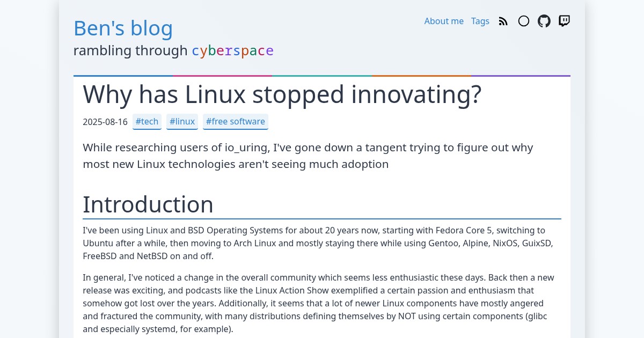The image size is (644, 338).
Task: Click the purple segment of the divider bar
Action: (x=521, y=76)
